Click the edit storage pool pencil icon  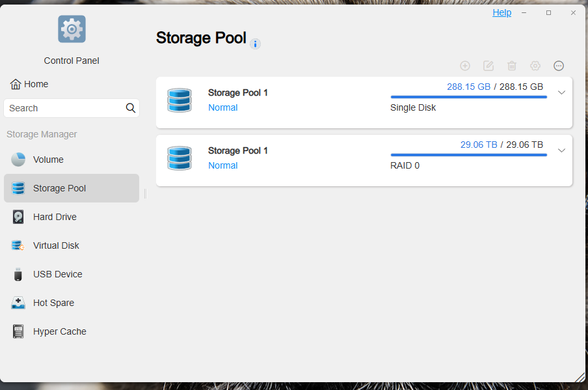point(488,66)
